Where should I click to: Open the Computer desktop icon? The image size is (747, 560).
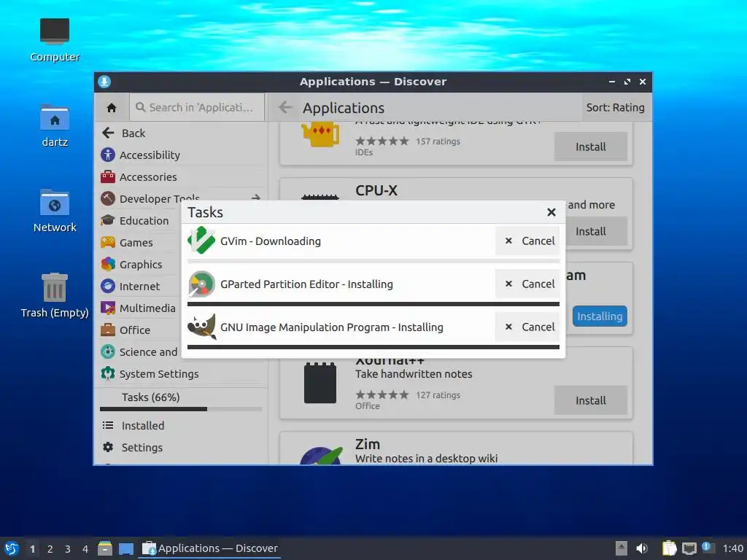[x=55, y=40]
